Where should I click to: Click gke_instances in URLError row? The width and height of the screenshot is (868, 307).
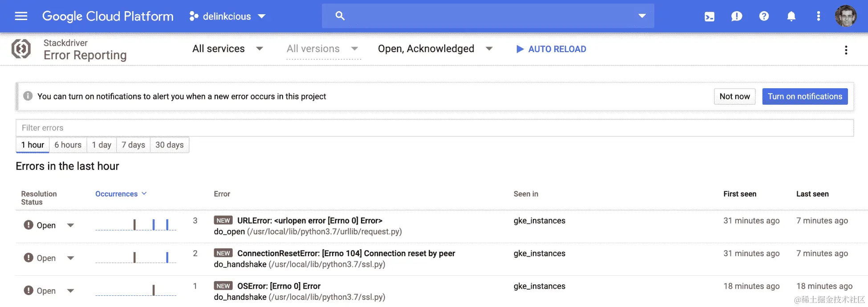[539, 221]
